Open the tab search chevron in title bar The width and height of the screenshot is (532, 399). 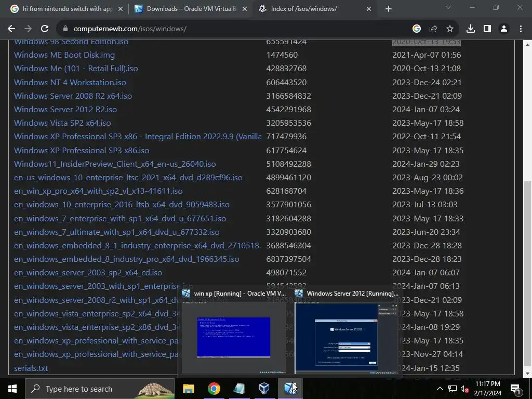448,7
